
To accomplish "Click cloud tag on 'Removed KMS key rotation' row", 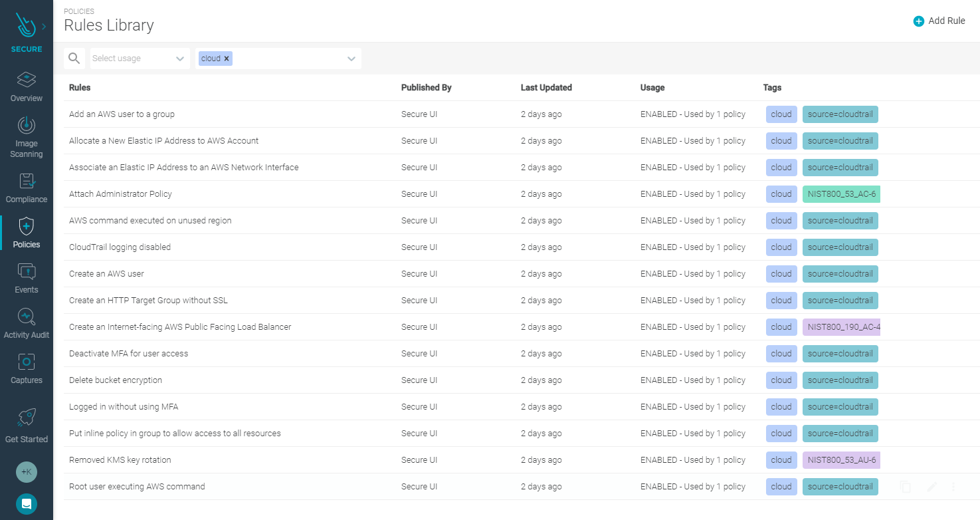I will point(781,460).
